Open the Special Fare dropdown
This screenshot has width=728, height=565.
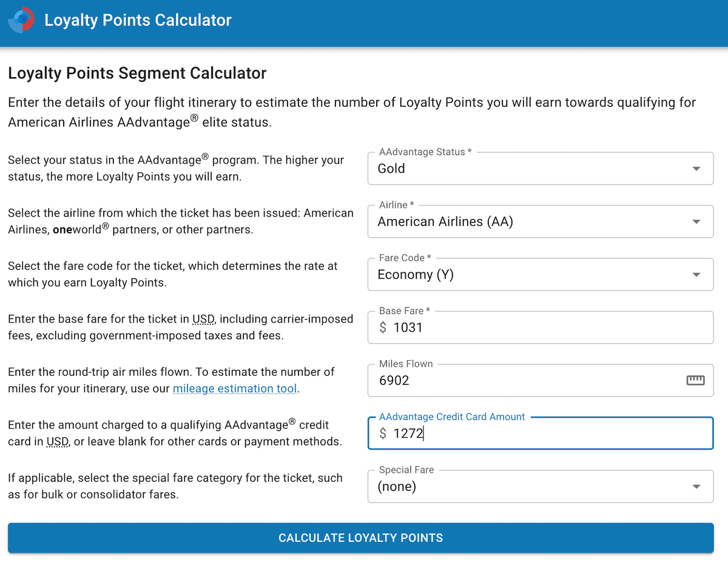pyautogui.click(x=540, y=486)
